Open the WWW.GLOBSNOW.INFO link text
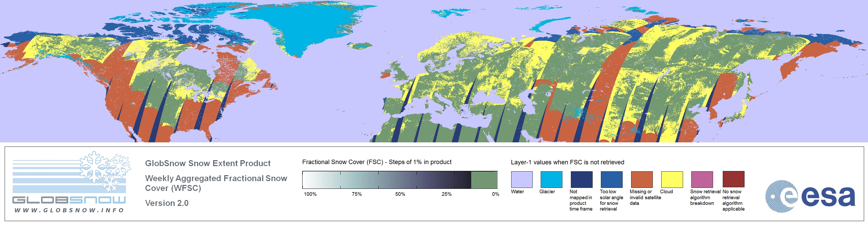Viewport: 868px width, 225px height. (69, 210)
